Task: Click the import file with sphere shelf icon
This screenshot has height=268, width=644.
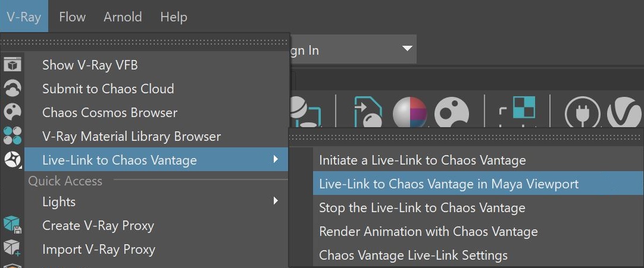Action: [x=368, y=112]
